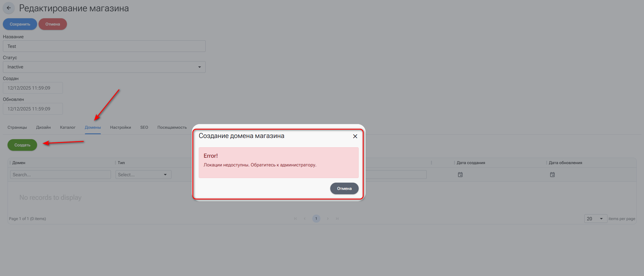
Task: Click the Название text field
Action: click(104, 46)
